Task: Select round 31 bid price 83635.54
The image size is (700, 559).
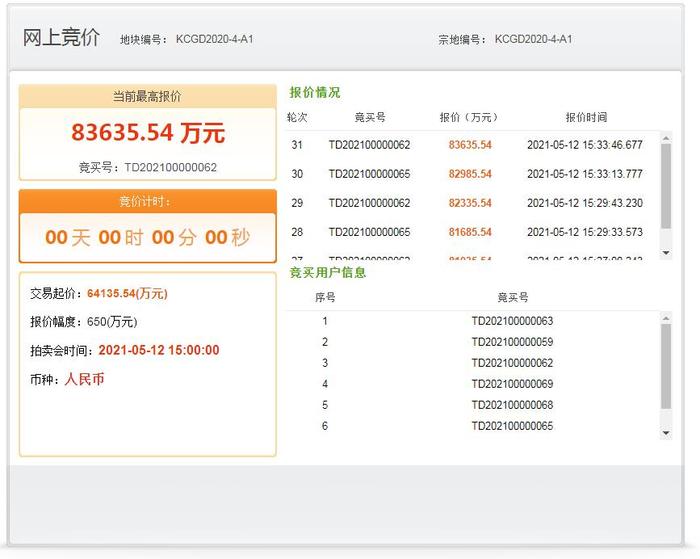Action: (470, 145)
